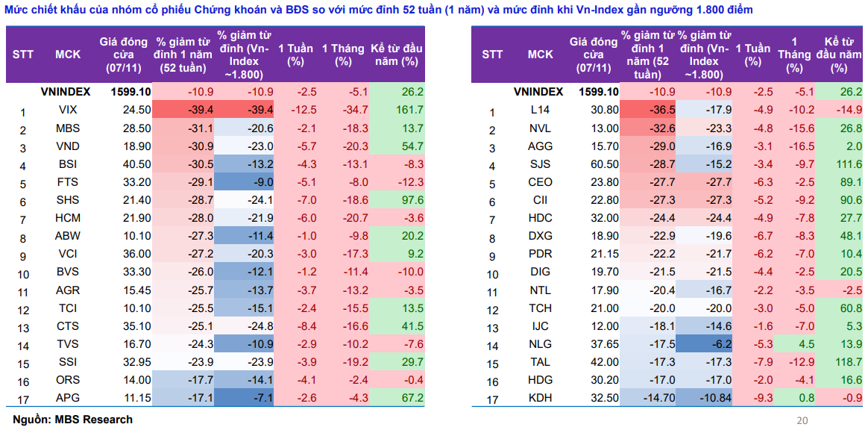Select the KDH ticker cell

click(540, 398)
